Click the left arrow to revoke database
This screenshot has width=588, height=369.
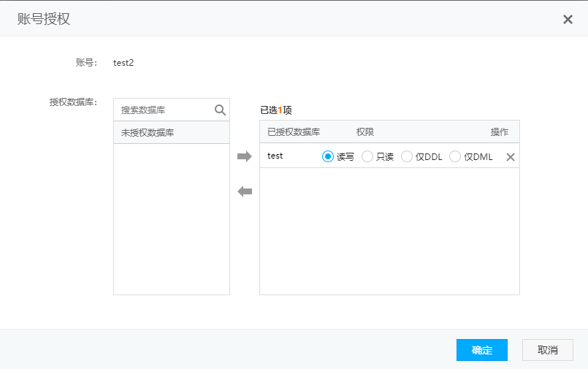click(245, 191)
